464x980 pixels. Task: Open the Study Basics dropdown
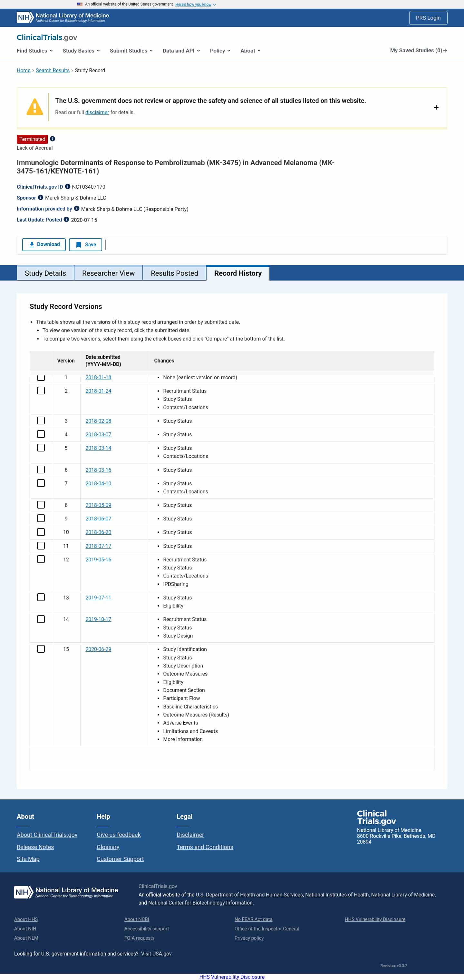[81, 51]
